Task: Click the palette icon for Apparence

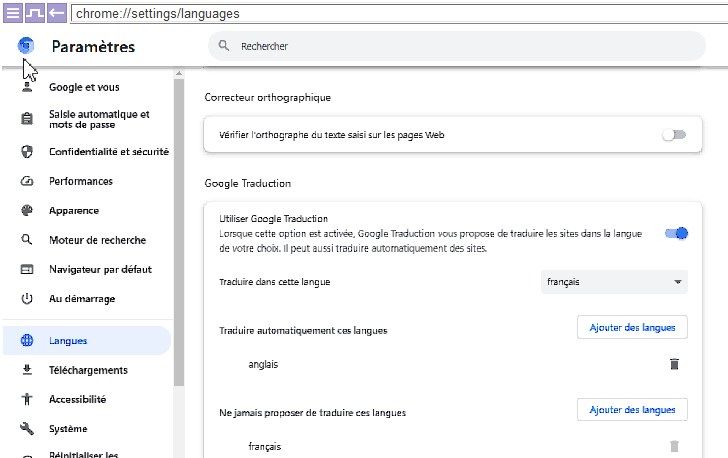Action: coord(27,210)
